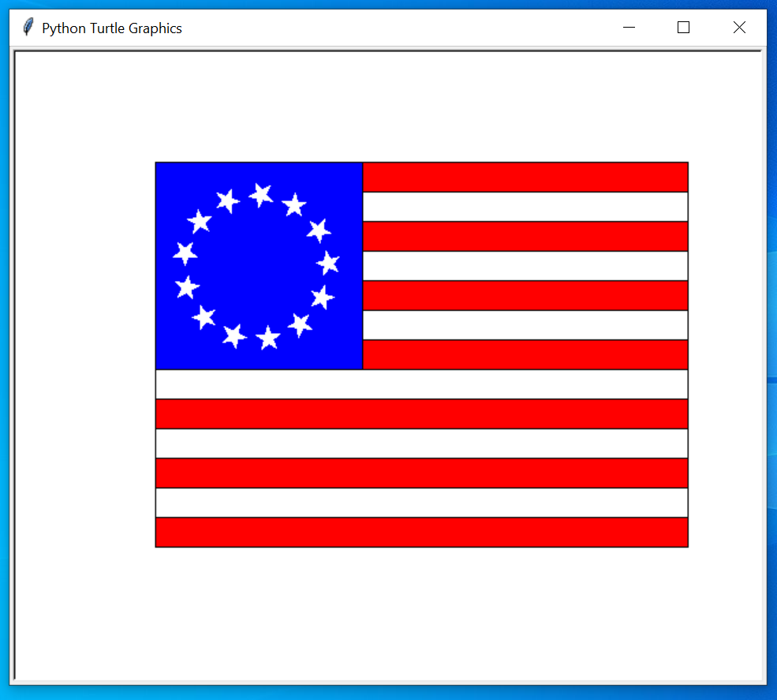Select the top red stripe of the flag
This screenshot has width=777, height=700.
point(525,177)
